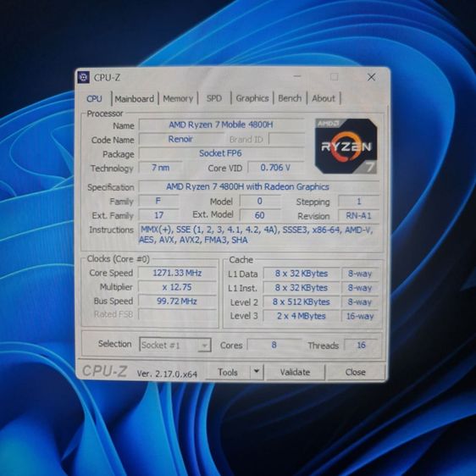Image resolution: width=476 pixels, height=476 pixels.
Task: Switch to the Mainboard tab
Action: (x=134, y=98)
